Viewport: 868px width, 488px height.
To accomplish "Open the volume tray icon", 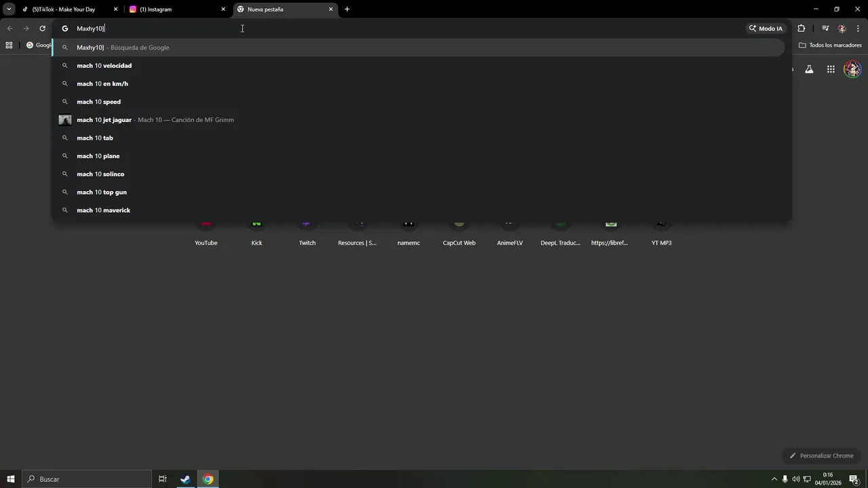I will point(796,479).
